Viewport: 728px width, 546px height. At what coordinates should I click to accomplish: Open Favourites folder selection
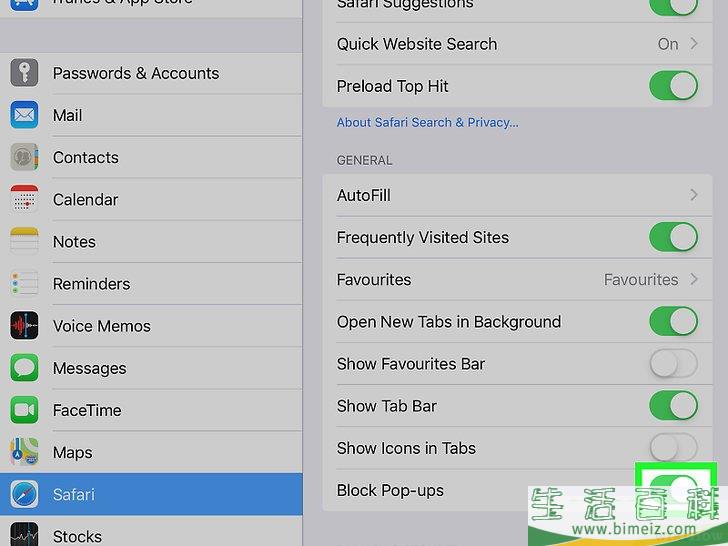coord(517,280)
